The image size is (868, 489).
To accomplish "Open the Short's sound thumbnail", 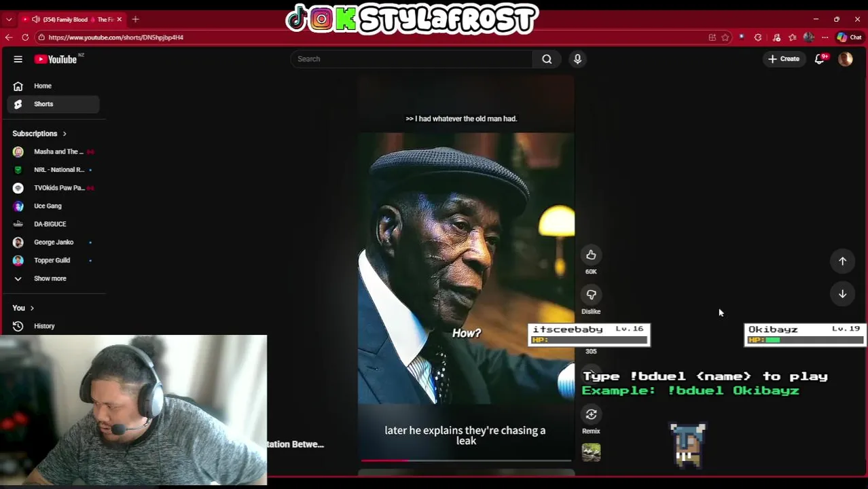I will click(x=591, y=452).
